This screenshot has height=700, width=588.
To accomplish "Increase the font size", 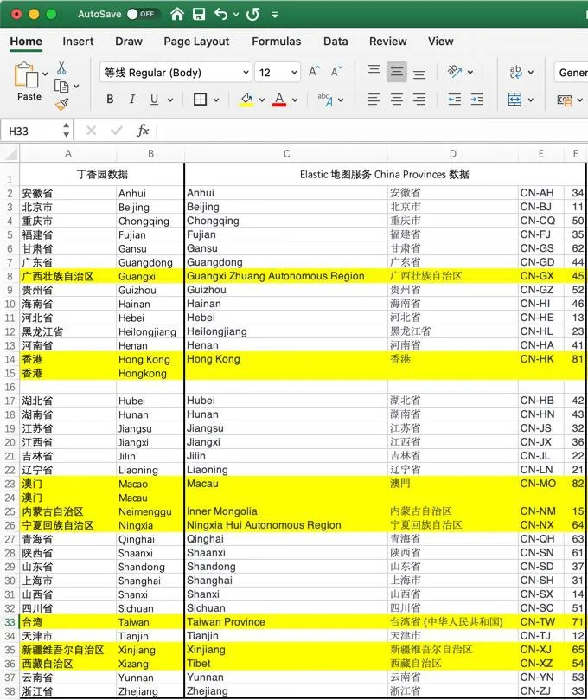I will tap(315, 72).
